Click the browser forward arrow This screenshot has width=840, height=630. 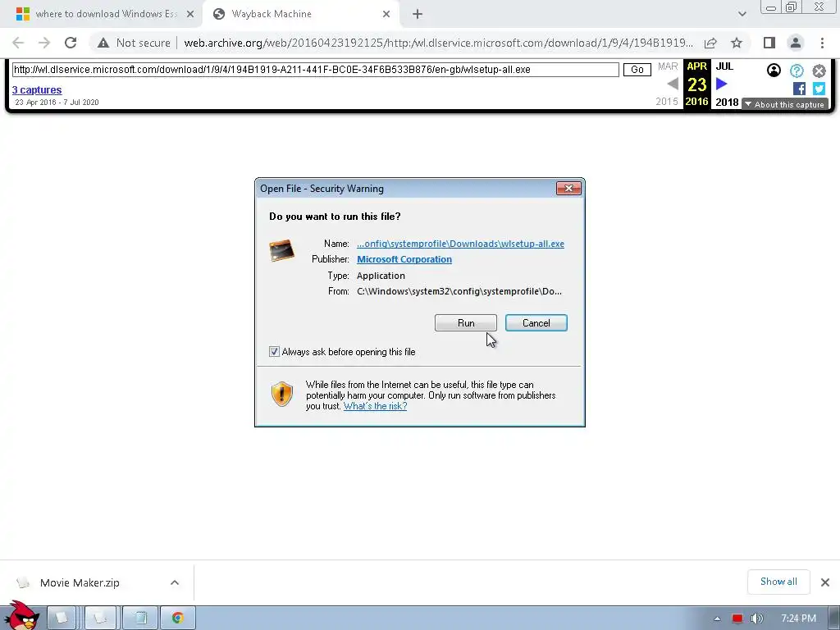pyautogui.click(x=44, y=43)
